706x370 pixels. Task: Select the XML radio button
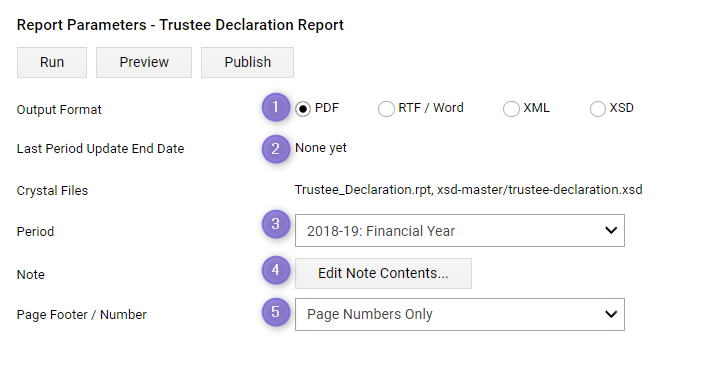511,108
